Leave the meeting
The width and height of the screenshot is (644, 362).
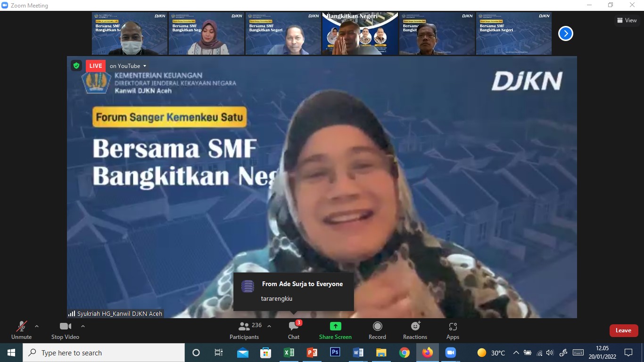coord(623,330)
